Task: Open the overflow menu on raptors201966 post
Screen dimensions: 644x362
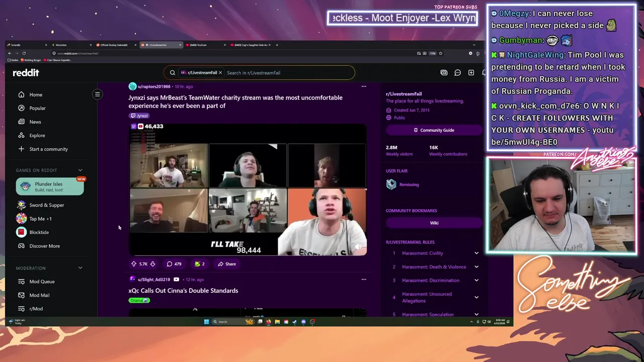Action: coord(364,86)
